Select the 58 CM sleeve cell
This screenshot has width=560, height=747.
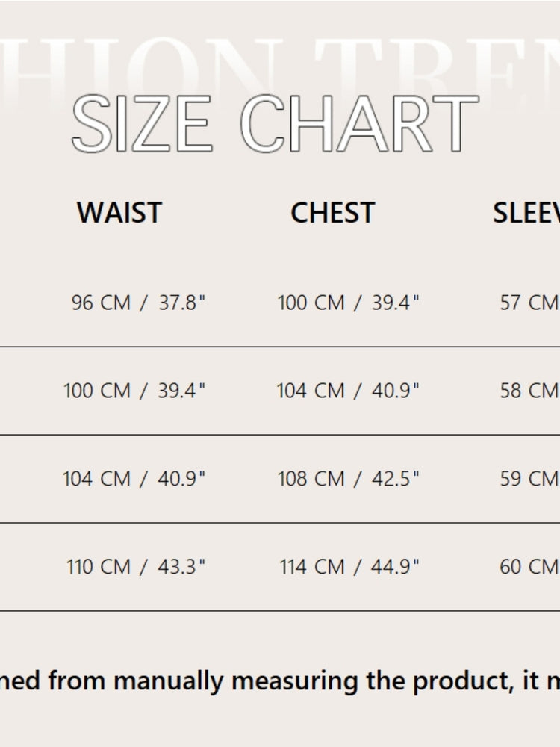[x=529, y=391]
